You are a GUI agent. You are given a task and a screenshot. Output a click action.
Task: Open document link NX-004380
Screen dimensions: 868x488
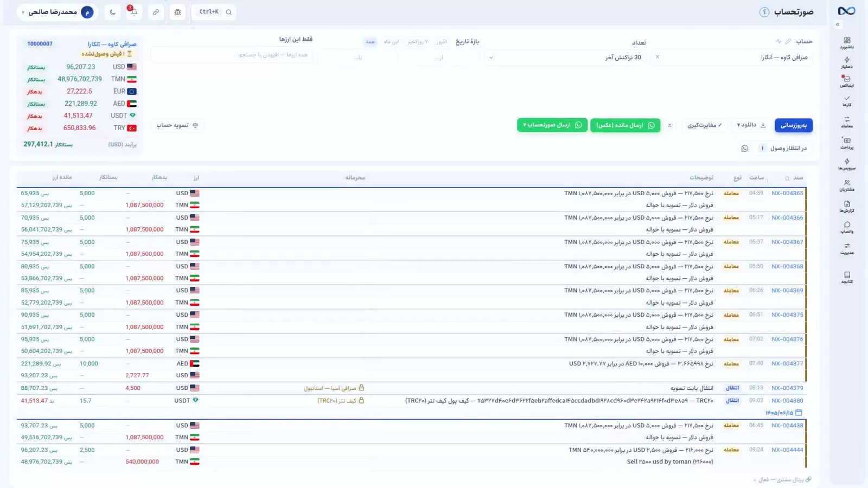787,401
